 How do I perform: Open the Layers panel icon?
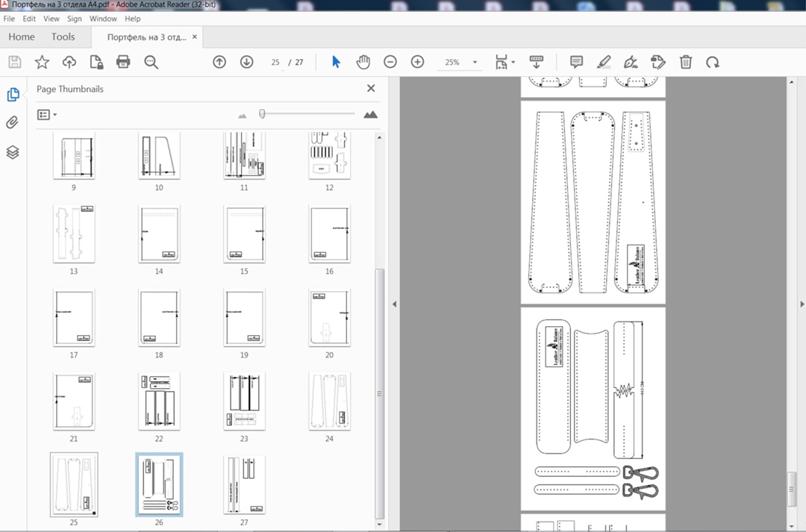[x=13, y=152]
